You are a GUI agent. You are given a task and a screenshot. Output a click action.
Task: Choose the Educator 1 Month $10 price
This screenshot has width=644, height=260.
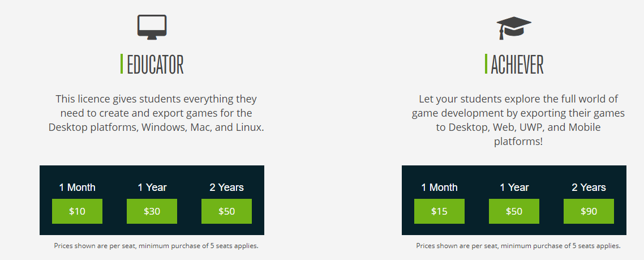[77, 211]
